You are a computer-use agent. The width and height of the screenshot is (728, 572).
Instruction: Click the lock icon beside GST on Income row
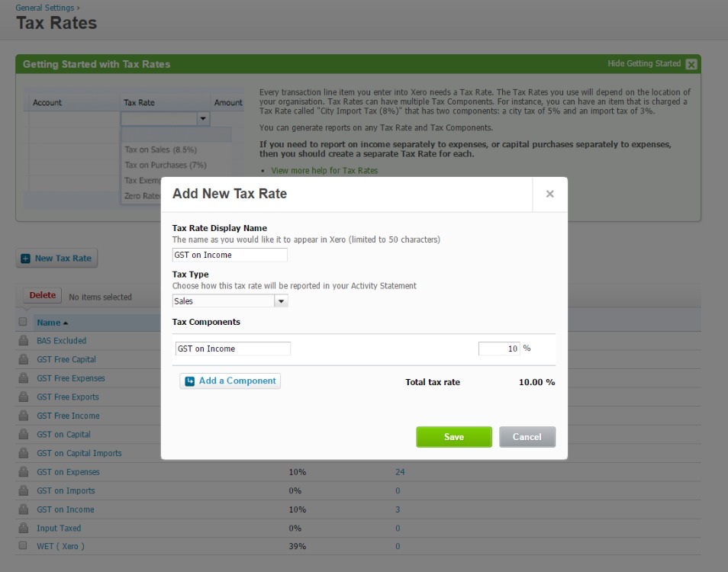pyautogui.click(x=23, y=509)
